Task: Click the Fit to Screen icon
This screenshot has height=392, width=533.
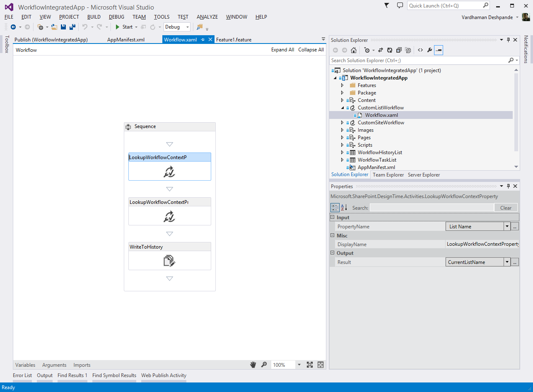Action: [310, 365]
